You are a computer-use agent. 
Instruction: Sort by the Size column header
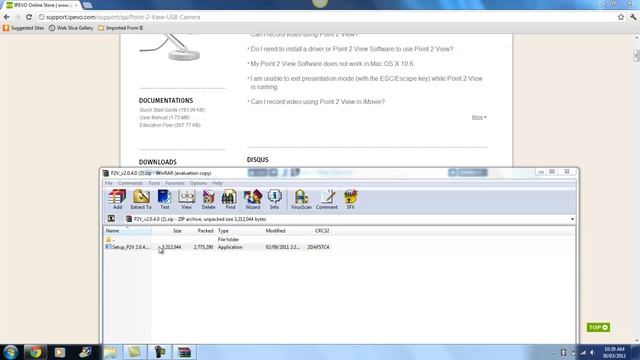pos(167,231)
